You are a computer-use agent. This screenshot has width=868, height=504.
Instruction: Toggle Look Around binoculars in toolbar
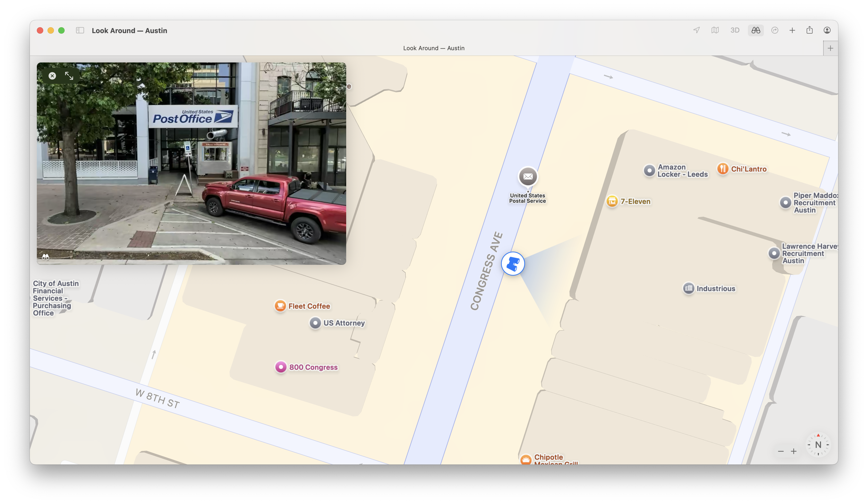pyautogui.click(x=756, y=30)
